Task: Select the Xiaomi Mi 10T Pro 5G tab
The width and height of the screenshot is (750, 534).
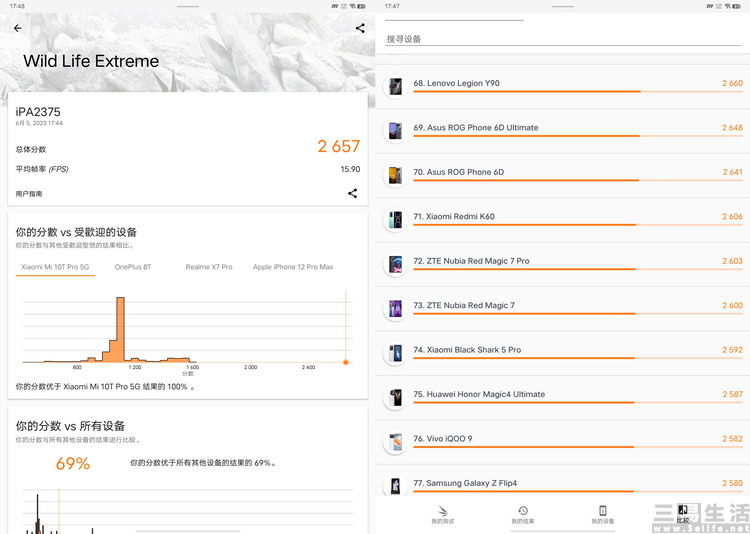Action: pos(55,267)
